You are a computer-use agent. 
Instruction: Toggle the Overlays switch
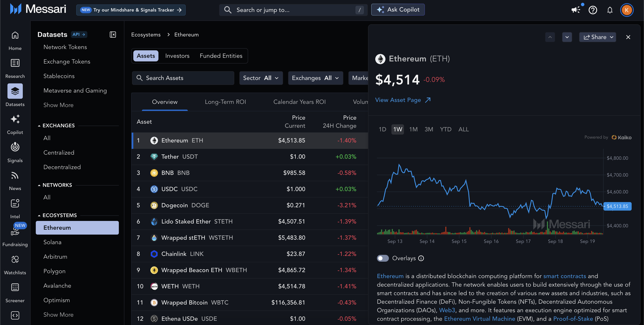click(382, 258)
